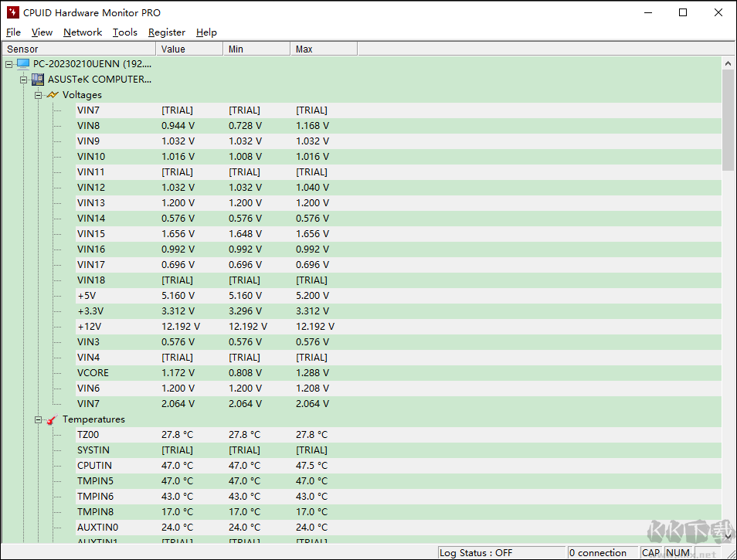The width and height of the screenshot is (737, 560).
Task: Select the VCORE voltage row
Action: pyautogui.click(x=93, y=373)
